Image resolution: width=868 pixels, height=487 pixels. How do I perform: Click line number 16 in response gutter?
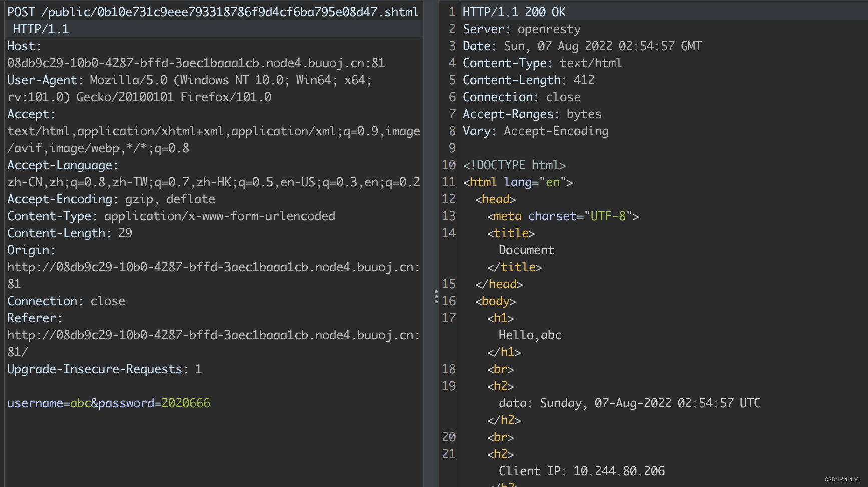[x=449, y=301]
